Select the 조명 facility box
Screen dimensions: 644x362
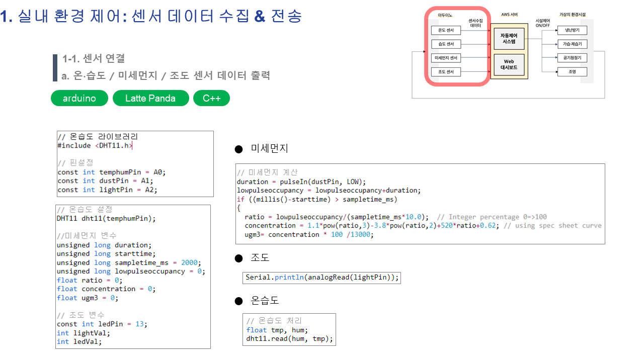572,72
